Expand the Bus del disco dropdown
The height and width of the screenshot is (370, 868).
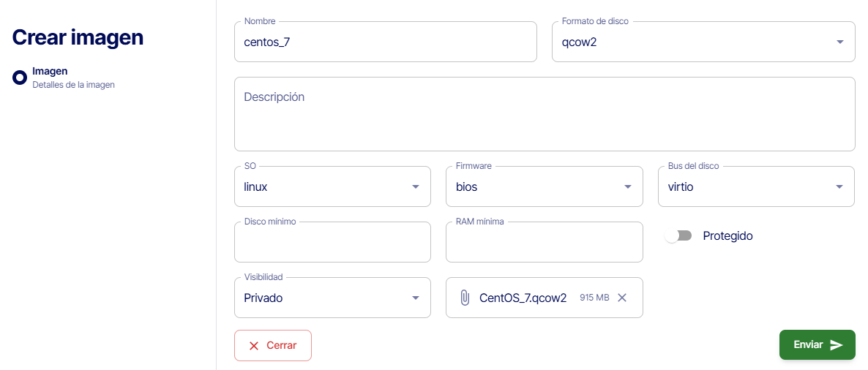click(x=839, y=186)
